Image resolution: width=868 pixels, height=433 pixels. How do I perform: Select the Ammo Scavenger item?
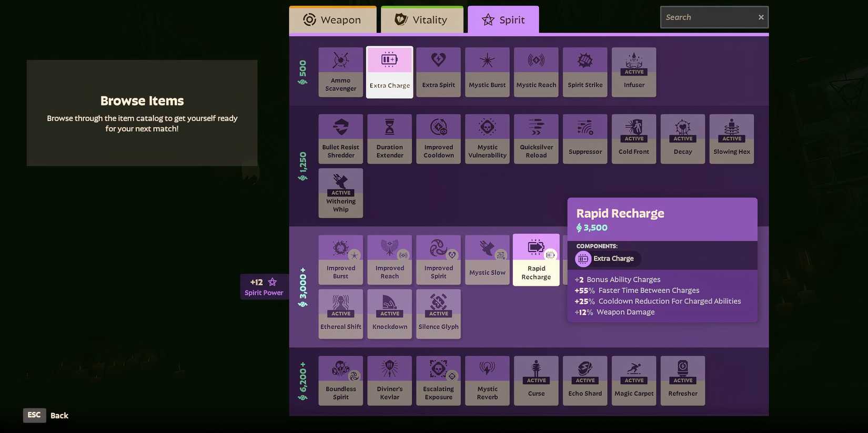[x=340, y=72]
